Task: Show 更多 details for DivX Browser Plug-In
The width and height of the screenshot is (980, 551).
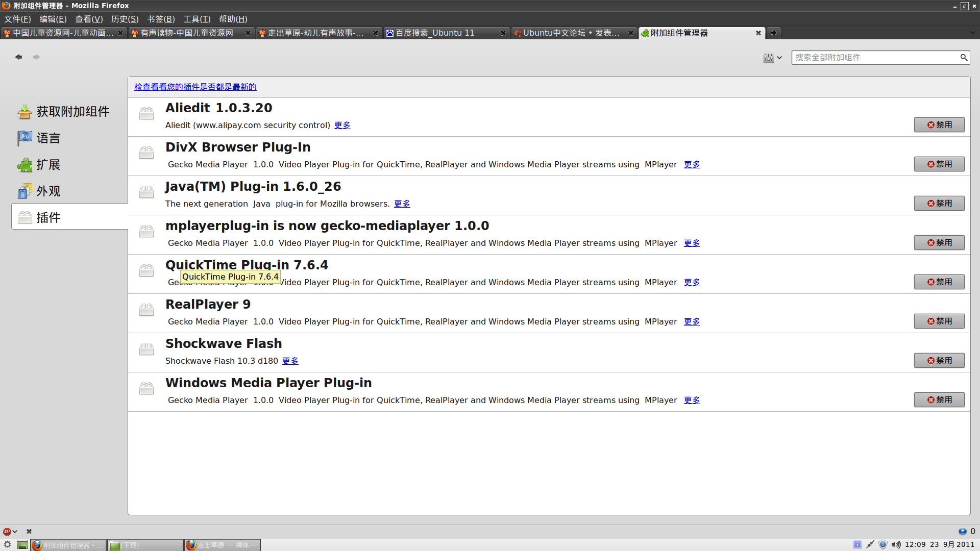Action: tap(692, 164)
